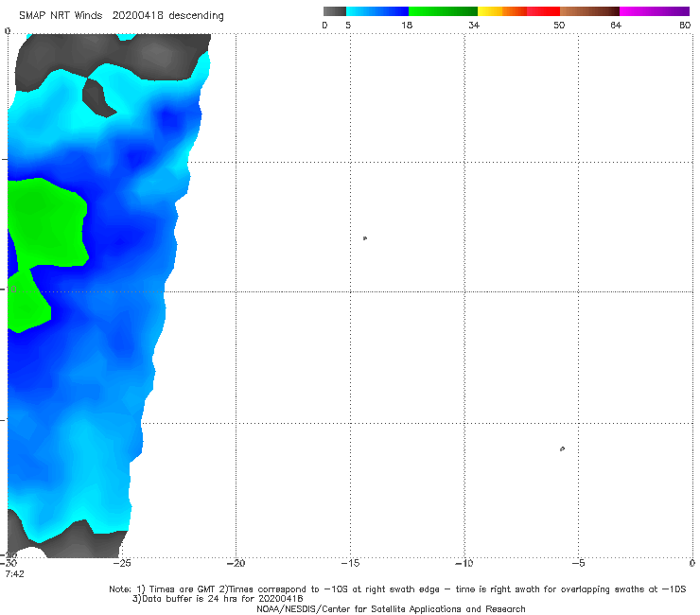Click the green segment of the color bar
This screenshot has width=700, height=615.
click(x=443, y=11)
